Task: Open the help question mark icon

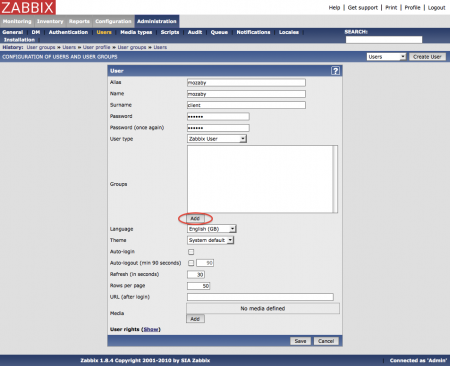Action: (x=335, y=71)
